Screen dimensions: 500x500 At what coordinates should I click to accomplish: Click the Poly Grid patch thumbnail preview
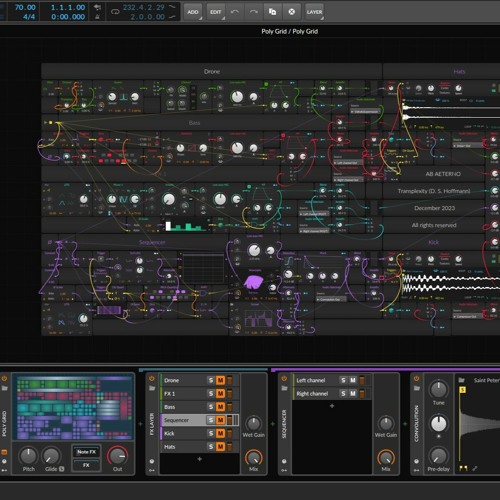click(x=73, y=407)
